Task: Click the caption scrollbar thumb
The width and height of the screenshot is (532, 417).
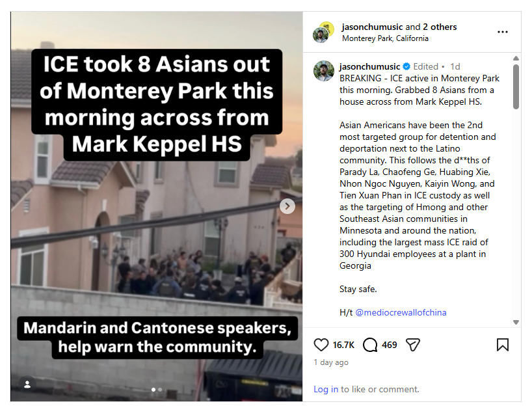Action: (516, 87)
